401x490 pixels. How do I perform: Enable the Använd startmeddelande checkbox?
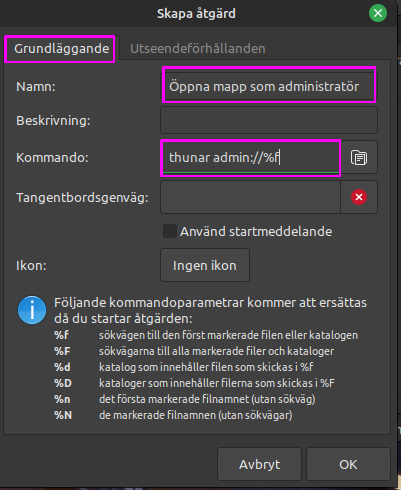click(170, 231)
